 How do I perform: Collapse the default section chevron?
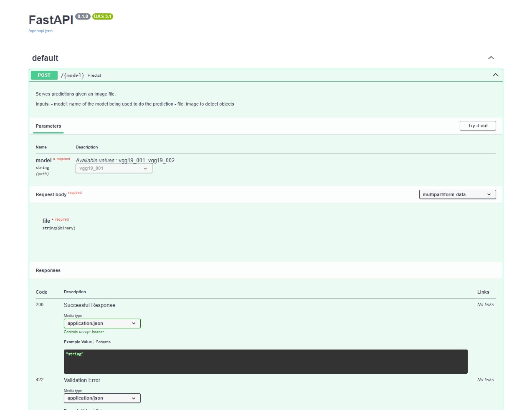pyautogui.click(x=491, y=58)
